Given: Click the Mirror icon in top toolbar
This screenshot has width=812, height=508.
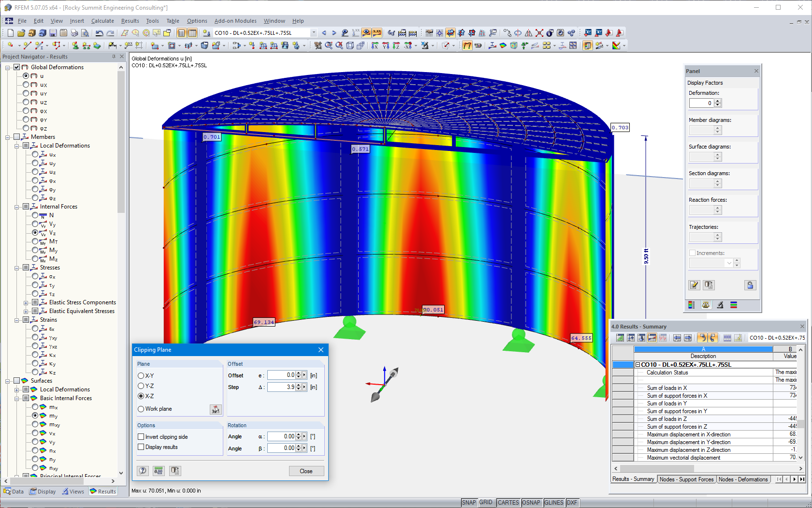Looking at the screenshot, I should coord(528,33).
